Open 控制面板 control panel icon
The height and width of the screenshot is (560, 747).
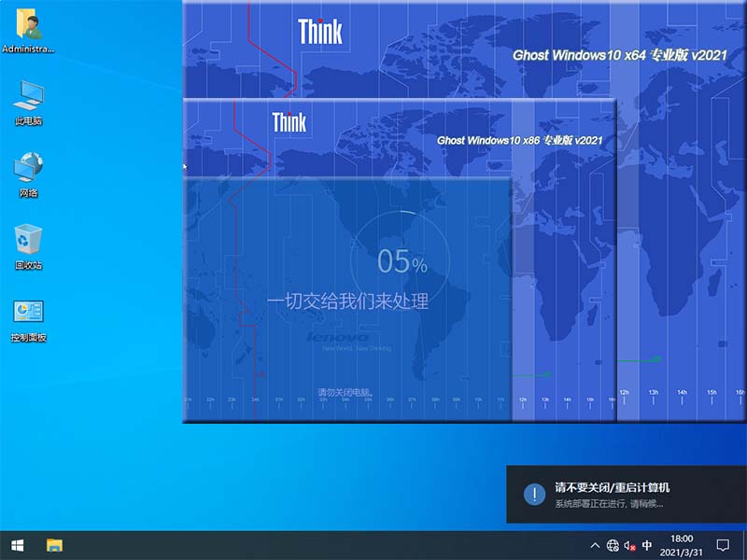click(x=28, y=321)
